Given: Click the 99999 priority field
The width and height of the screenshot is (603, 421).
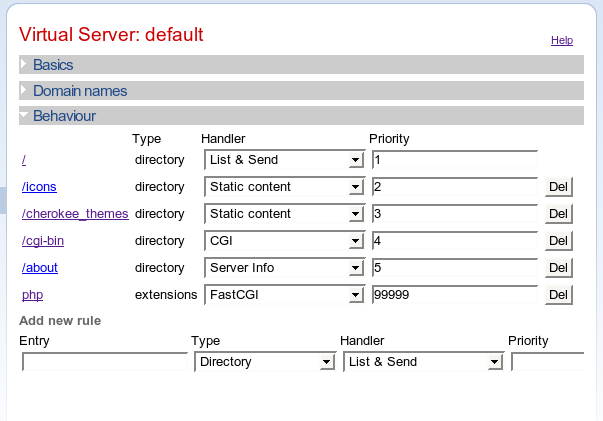Looking at the screenshot, I should coord(455,295).
